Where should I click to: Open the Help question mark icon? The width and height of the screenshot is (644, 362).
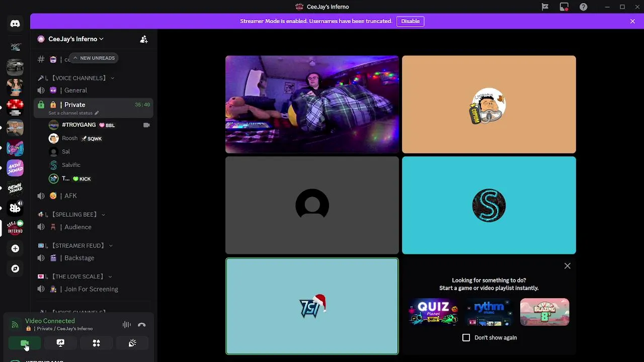(583, 7)
